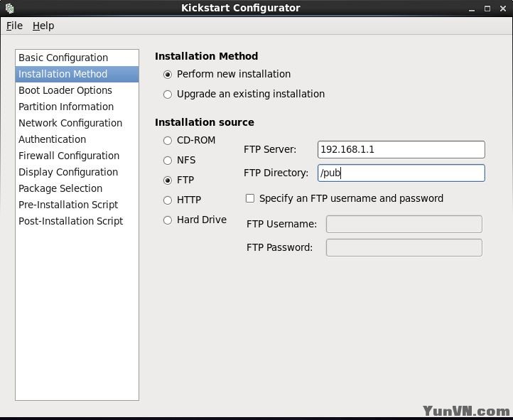Click the FTP Directory text field
The width and height of the screenshot is (513, 420).
click(401, 173)
